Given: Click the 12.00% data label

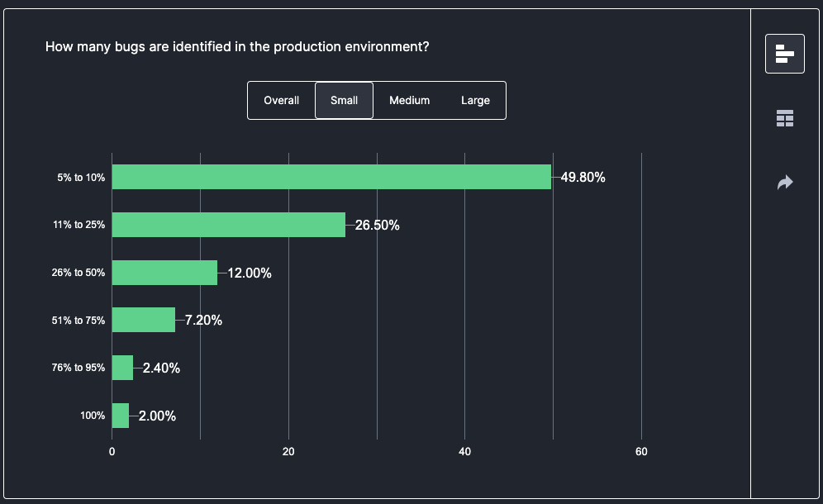Looking at the screenshot, I should coord(249,273).
